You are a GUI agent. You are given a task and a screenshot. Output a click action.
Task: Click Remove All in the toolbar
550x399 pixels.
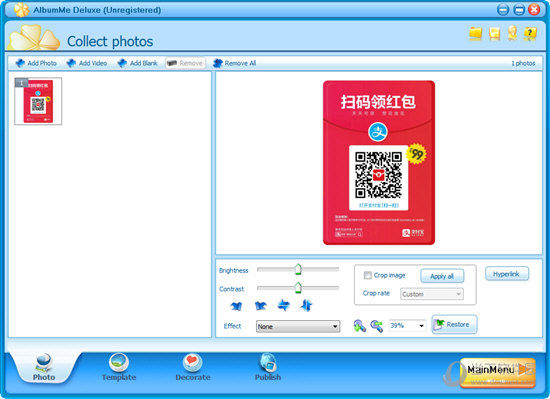234,63
